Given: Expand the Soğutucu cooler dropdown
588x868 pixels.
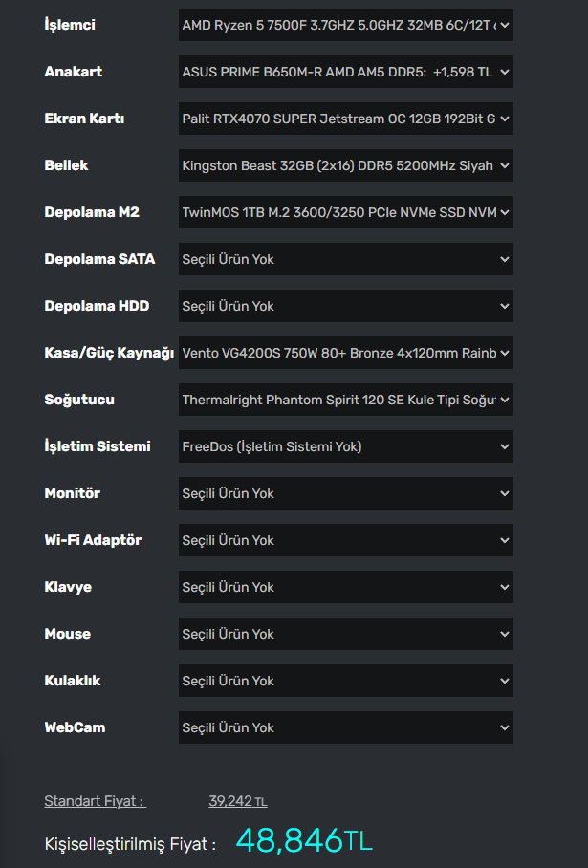Looking at the screenshot, I should point(345,400).
